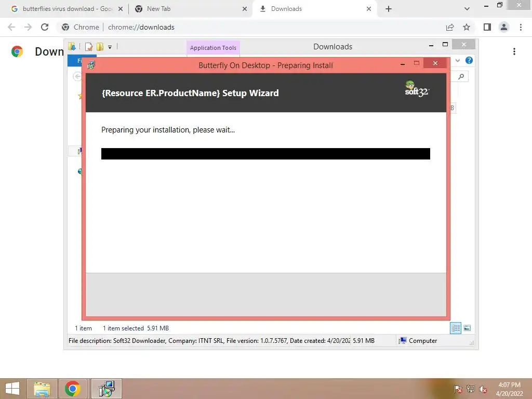Image resolution: width=532 pixels, height=399 pixels.
Task: Open Explorer Help question mark
Action: [469, 60]
